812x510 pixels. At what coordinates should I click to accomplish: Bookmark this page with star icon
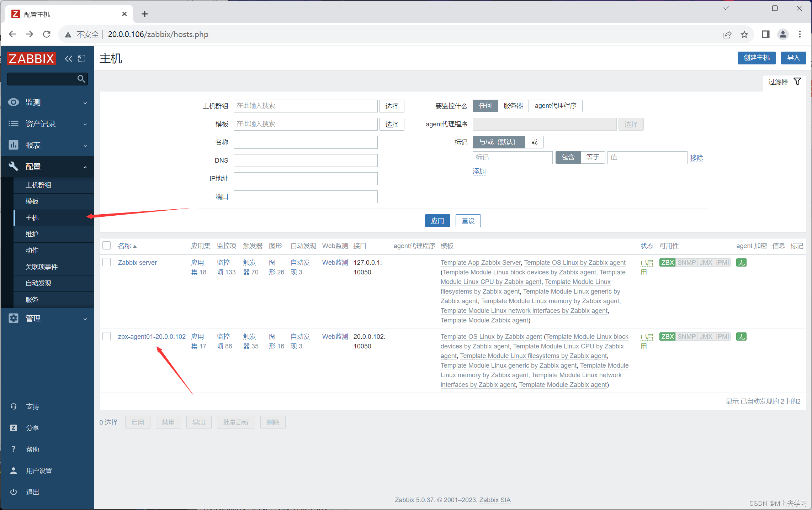(744, 35)
